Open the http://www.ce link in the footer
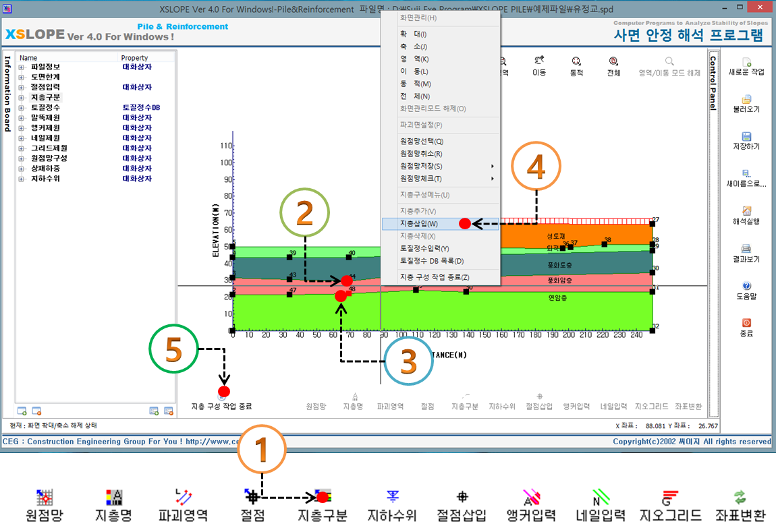 [213, 442]
